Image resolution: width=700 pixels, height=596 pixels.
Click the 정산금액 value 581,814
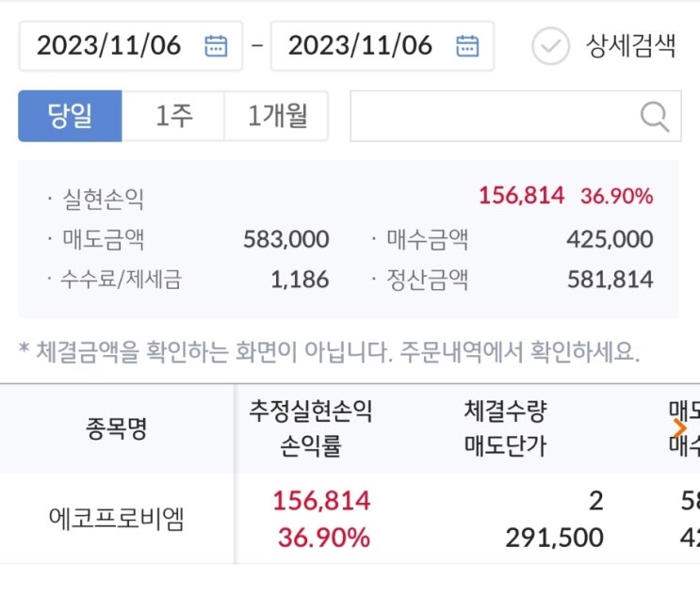tap(610, 280)
